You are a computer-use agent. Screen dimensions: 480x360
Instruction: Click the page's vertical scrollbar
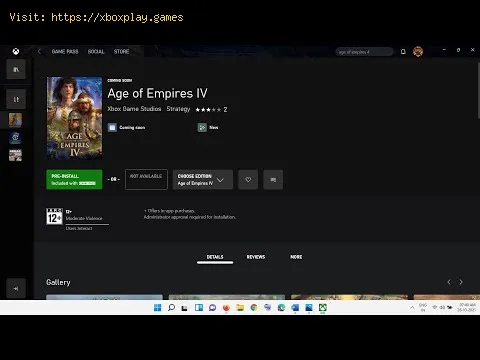tap(478, 90)
